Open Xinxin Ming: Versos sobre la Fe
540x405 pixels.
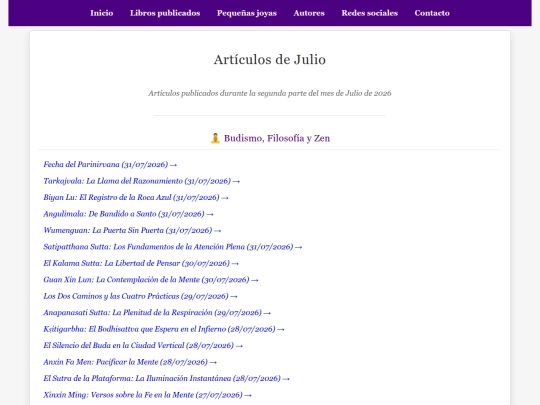[x=147, y=395]
